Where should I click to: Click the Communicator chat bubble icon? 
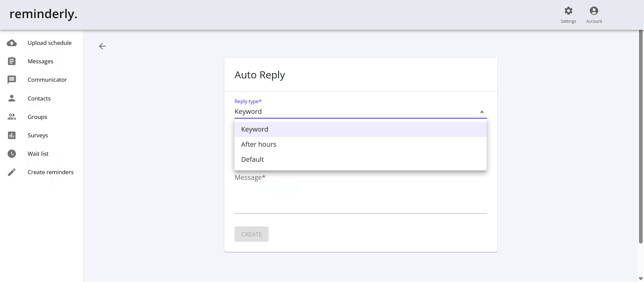pyautogui.click(x=12, y=80)
